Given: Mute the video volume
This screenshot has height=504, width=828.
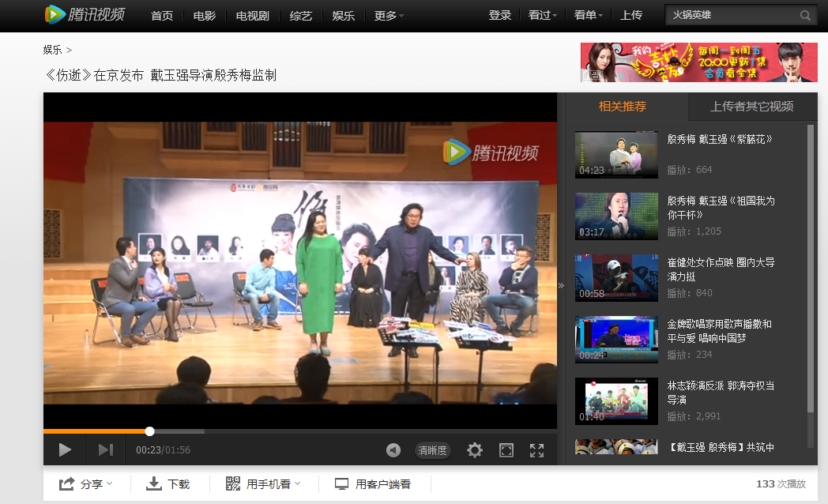Looking at the screenshot, I should point(393,449).
